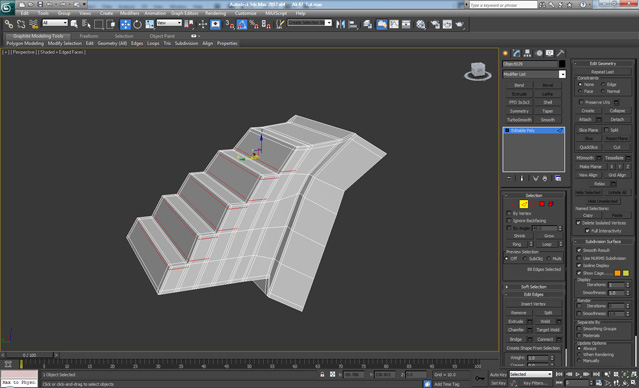639x388 pixels.
Task: Click the Repeat Last button
Action: tap(603, 72)
